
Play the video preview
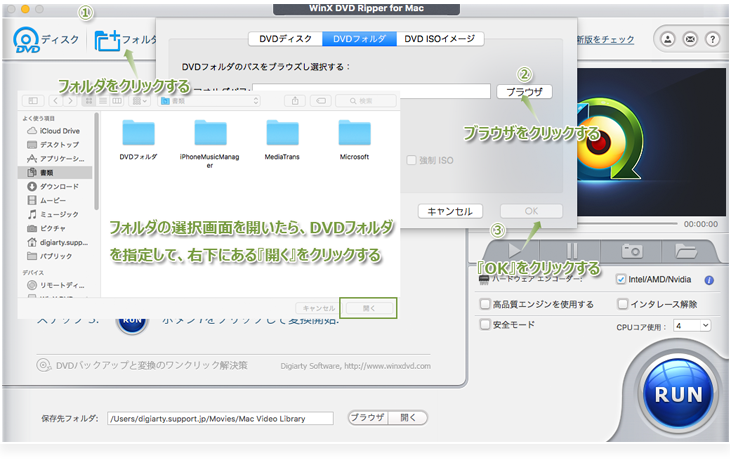pos(514,251)
